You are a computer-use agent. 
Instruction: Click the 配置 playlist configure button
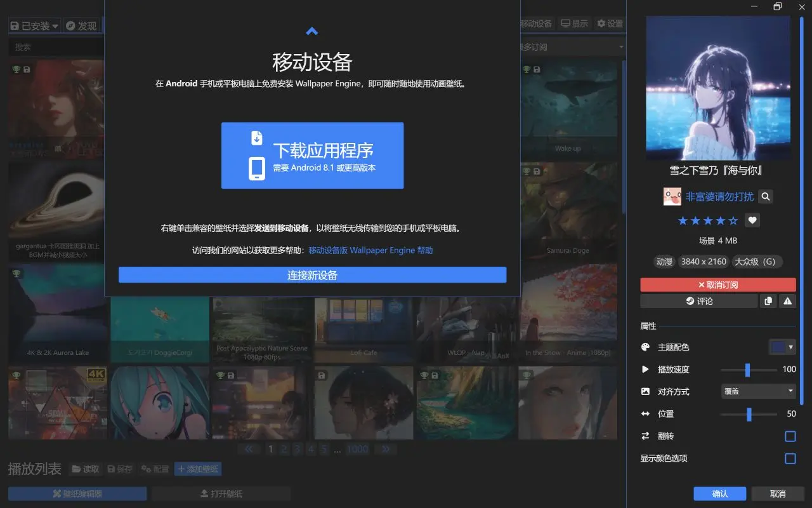coord(155,469)
